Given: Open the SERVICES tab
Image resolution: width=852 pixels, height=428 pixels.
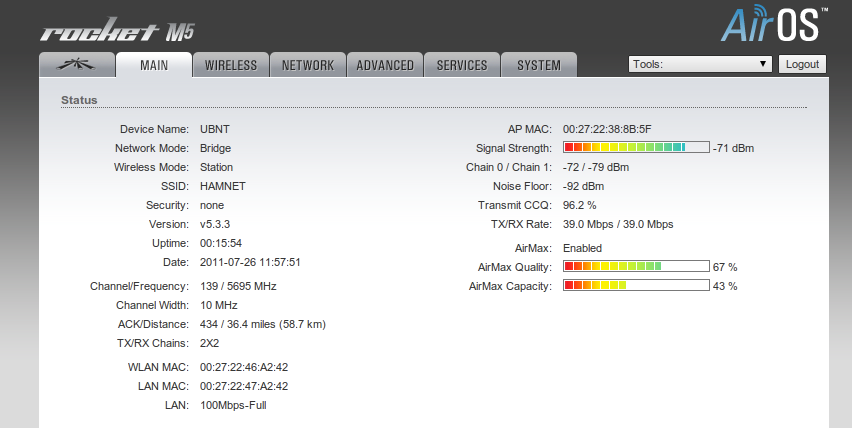Looking at the screenshot, I should (462, 65).
